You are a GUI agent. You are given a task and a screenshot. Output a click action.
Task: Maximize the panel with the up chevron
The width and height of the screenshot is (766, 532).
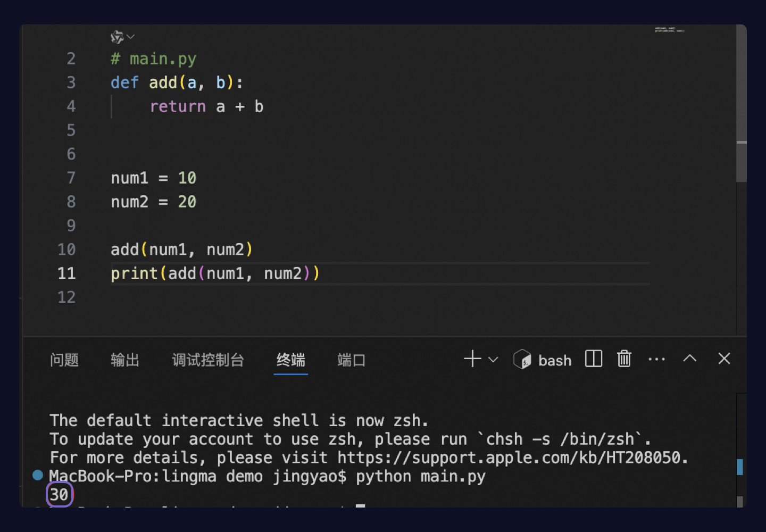689,359
